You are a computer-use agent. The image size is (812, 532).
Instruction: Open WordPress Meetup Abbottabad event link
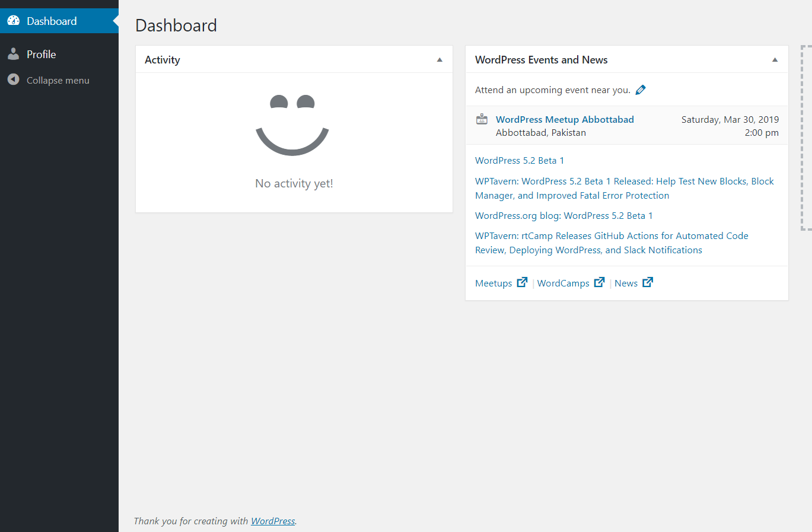[x=565, y=119]
